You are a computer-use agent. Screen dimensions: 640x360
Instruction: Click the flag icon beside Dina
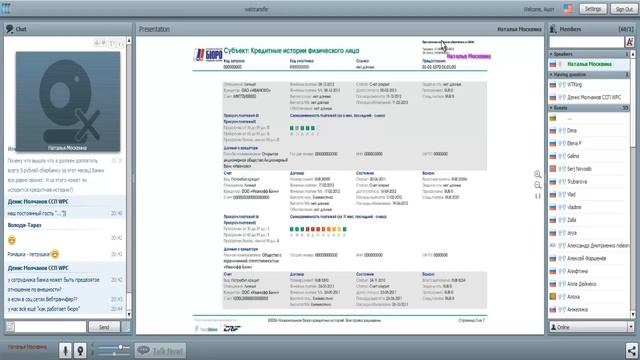pyautogui.click(x=553, y=131)
